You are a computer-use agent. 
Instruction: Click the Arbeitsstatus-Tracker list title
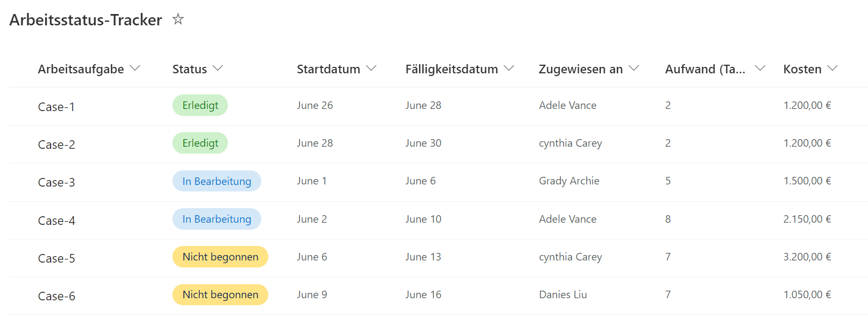pyautogui.click(x=86, y=20)
